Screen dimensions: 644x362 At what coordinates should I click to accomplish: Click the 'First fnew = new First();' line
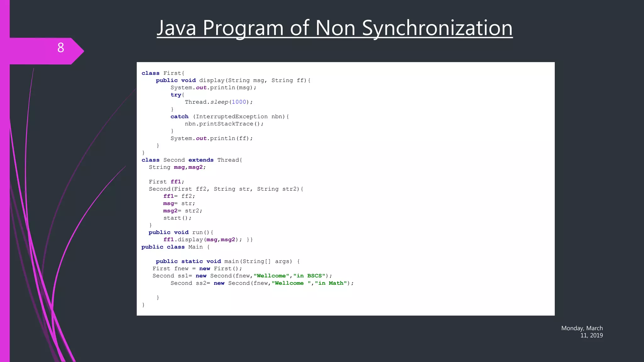coord(197,269)
